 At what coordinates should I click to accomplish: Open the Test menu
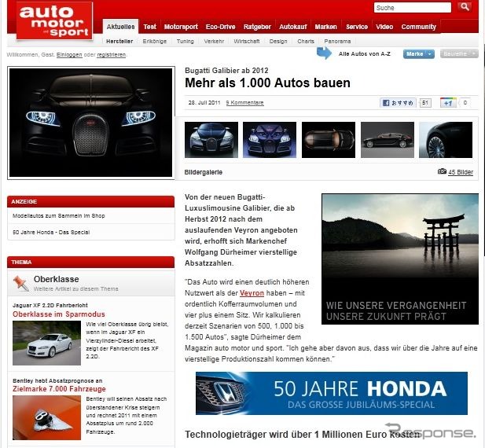click(x=149, y=27)
